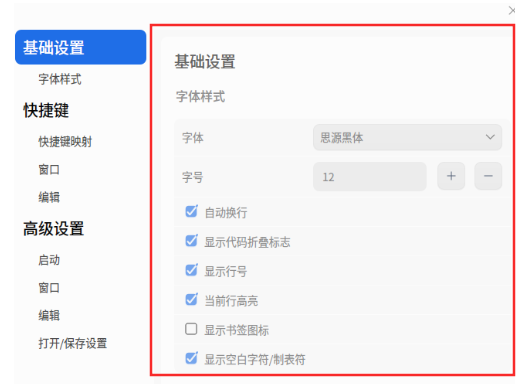Click the 基础设置 heading in the panel
This screenshot has width=523, height=384.
click(x=205, y=62)
